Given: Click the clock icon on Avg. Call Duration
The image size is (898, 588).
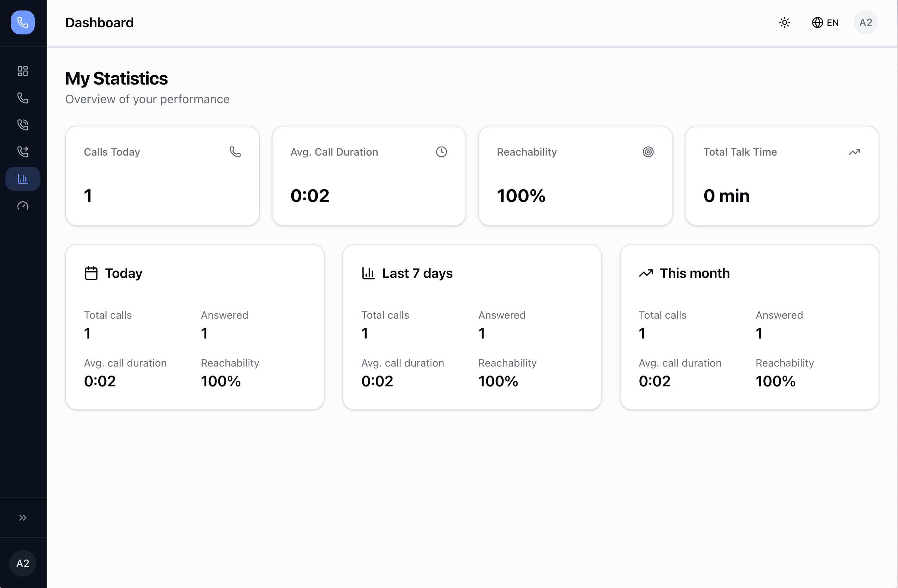Looking at the screenshot, I should 441,152.
